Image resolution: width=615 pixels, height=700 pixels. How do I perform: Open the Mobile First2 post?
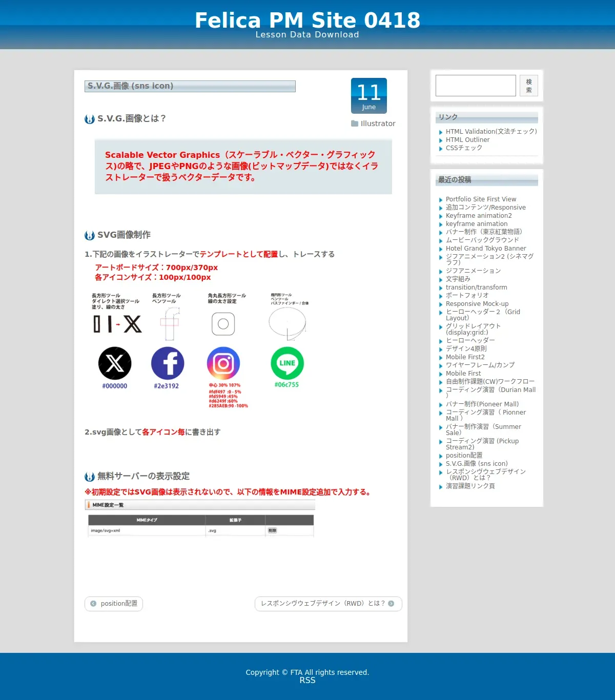tap(465, 357)
